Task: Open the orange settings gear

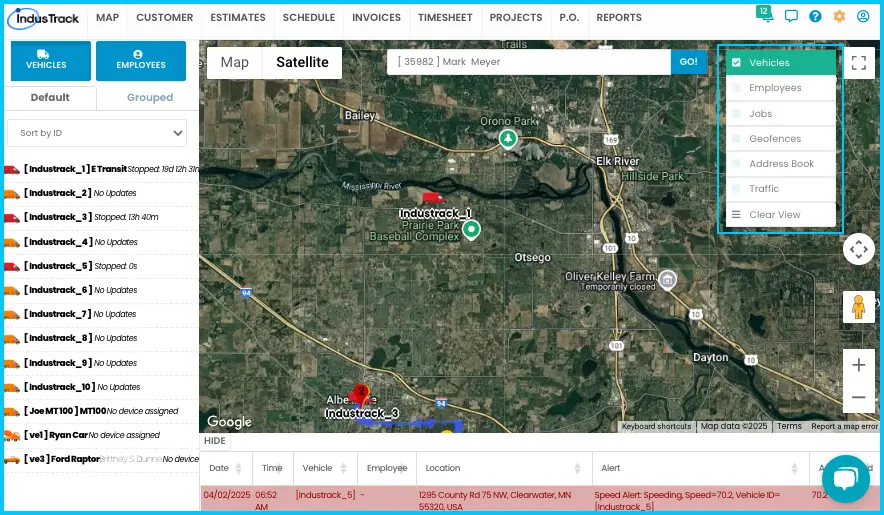Action: (x=839, y=16)
